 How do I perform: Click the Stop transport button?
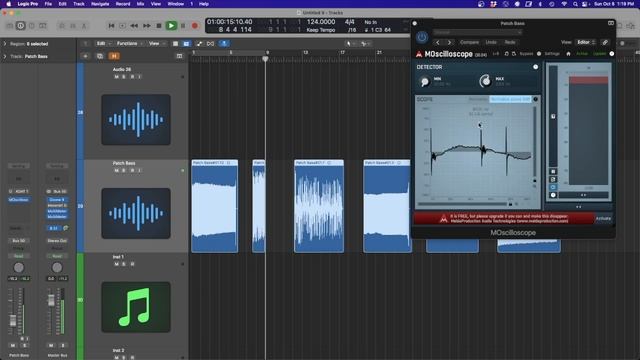[159, 26]
